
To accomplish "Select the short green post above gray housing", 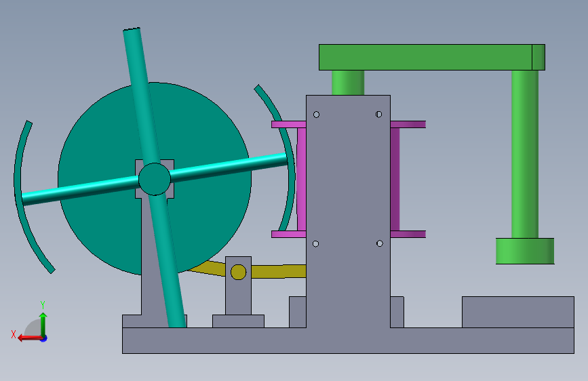I will click(348, 83).
